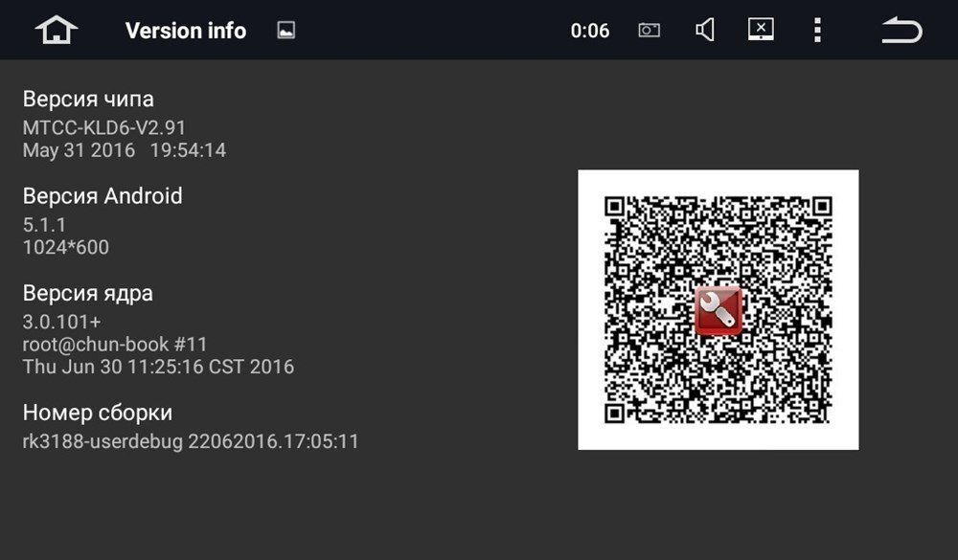Viewport: 958px width, 560px height.
Task: Open the three-dot overflow menu
Action: point(817,30)
